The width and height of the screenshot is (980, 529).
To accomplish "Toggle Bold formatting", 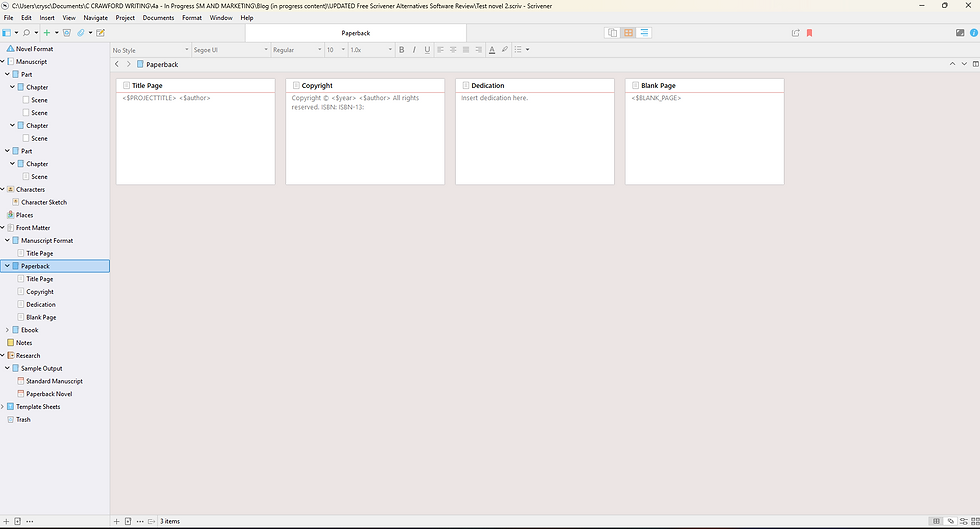I will [401, 49].
